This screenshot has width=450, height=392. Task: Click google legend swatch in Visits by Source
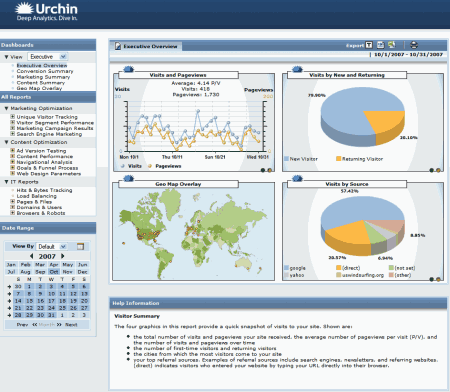click(x=286, y=268)
